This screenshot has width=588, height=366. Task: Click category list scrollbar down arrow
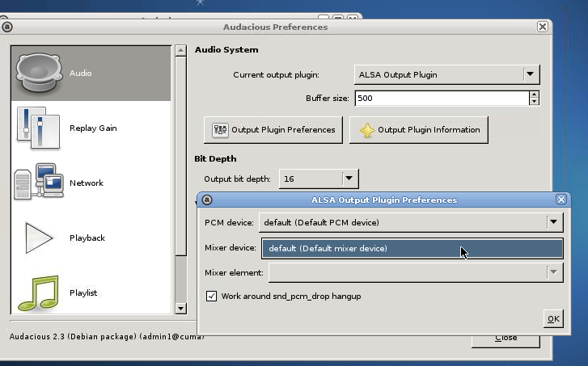point(180,309)
